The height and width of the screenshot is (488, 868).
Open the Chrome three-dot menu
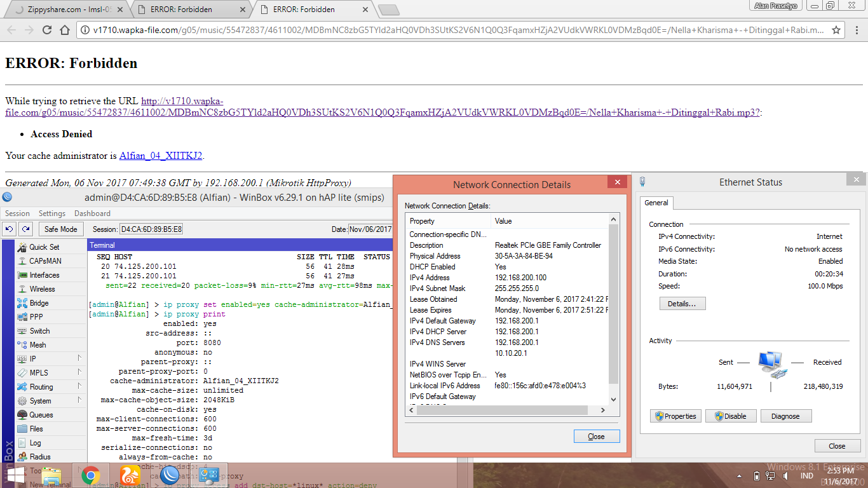[855, 30]
